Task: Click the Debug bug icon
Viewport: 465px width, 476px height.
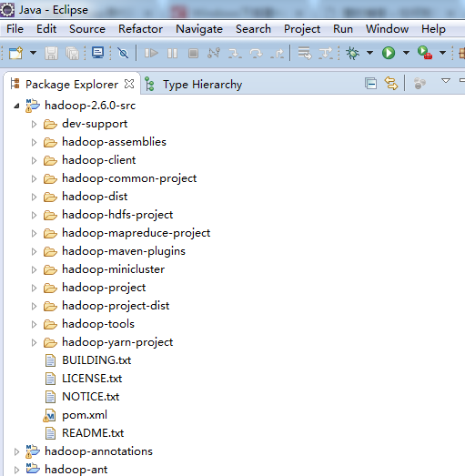Action: pyautogui.click(x=353, y=53)
